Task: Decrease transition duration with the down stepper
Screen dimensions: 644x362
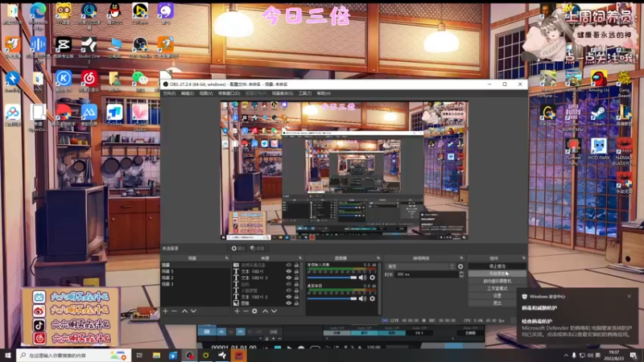Action: coord(461,276)
